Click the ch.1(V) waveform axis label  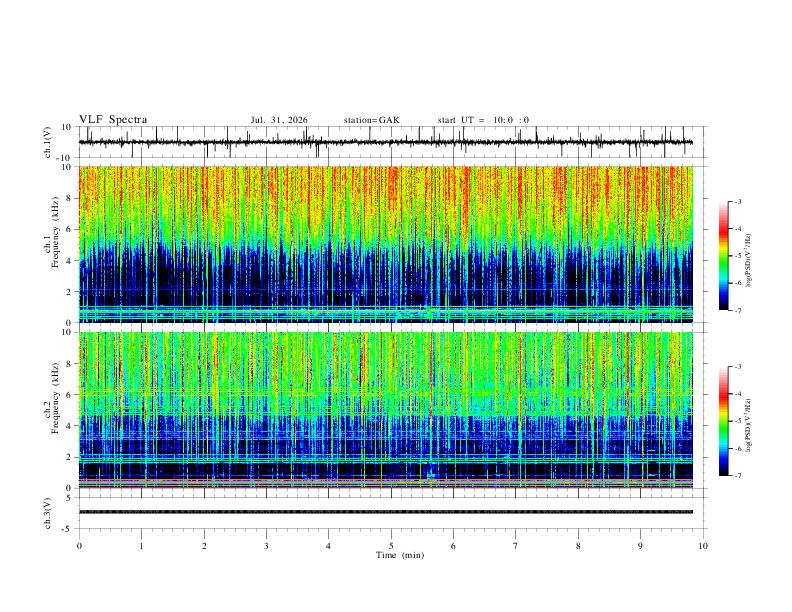[x=48, y=142]
